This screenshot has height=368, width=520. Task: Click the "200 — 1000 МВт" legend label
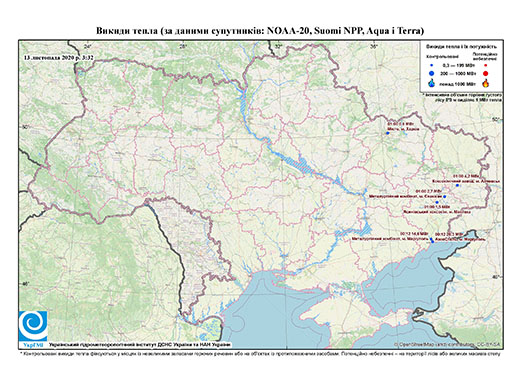(x=458, y=73)
